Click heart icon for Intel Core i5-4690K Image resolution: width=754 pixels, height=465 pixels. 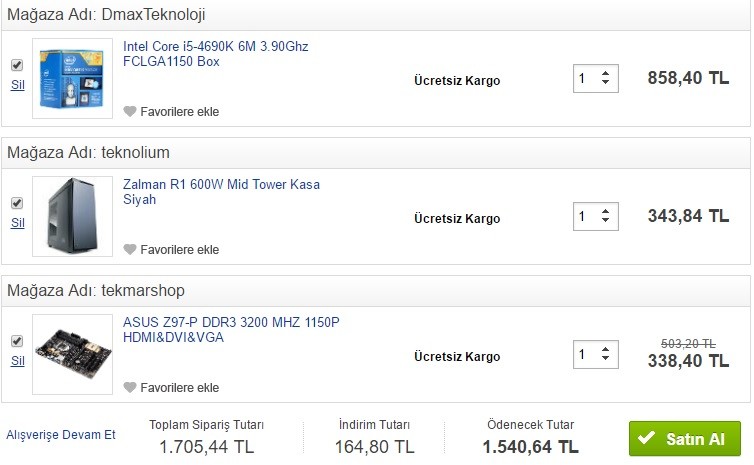click(129, 112)
